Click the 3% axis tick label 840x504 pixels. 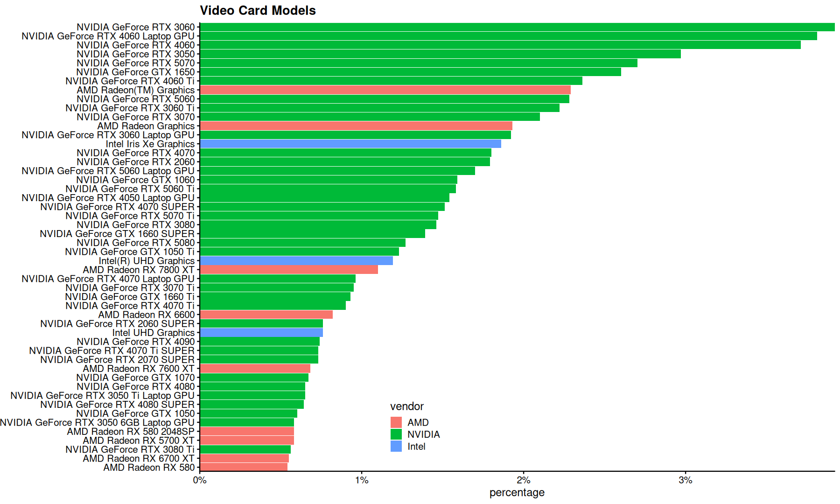686,480
